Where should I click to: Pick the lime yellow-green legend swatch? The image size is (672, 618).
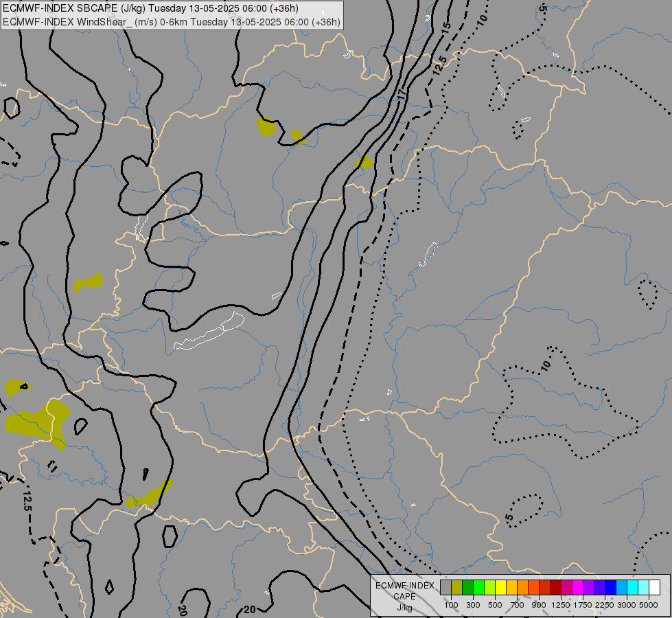489,587
